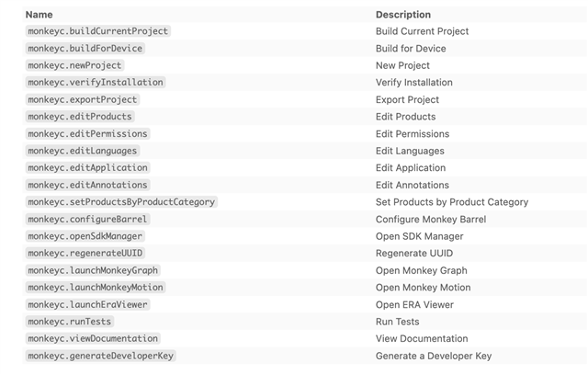
Task: Select the monkeyc.regenerateUUID code label
Action: click(85, 254)
